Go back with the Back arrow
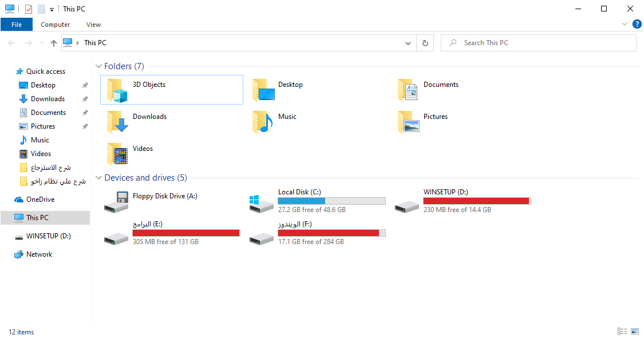 click(x=11, y=43)
